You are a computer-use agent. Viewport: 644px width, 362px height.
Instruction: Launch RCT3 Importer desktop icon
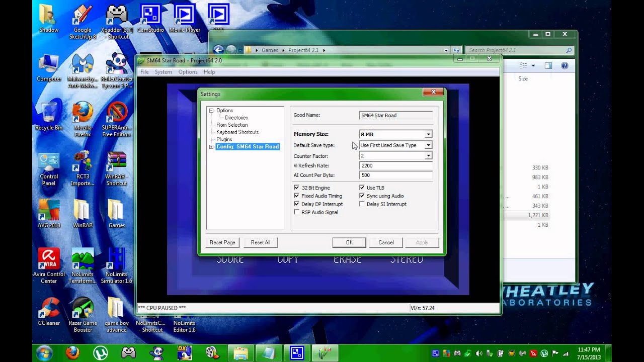click(83, 168)
